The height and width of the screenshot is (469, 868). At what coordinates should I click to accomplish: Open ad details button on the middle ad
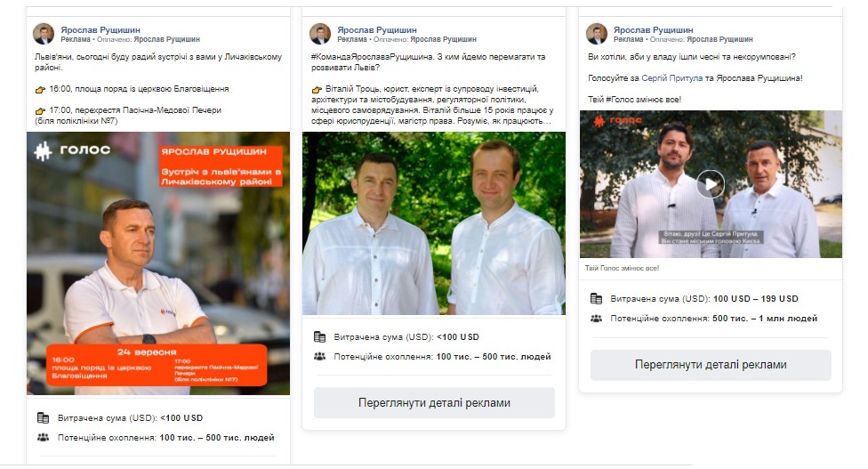click(434, 402)
